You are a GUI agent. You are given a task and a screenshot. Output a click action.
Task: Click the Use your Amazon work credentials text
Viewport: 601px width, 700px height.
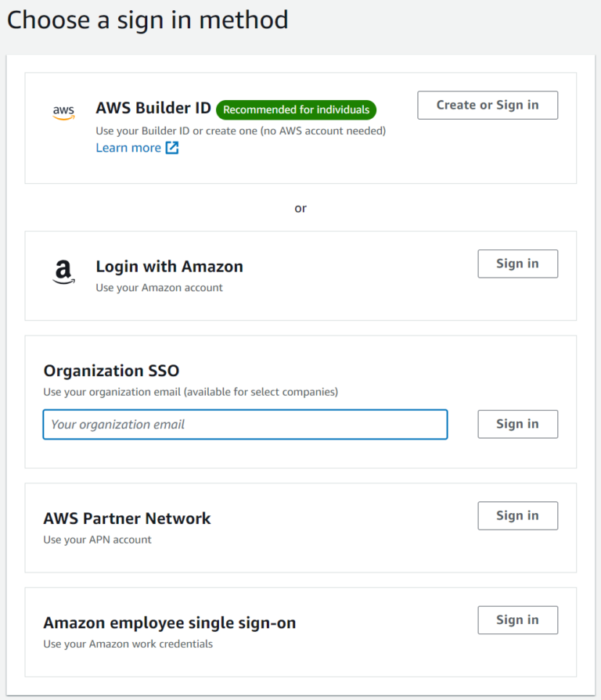(128, 644)
